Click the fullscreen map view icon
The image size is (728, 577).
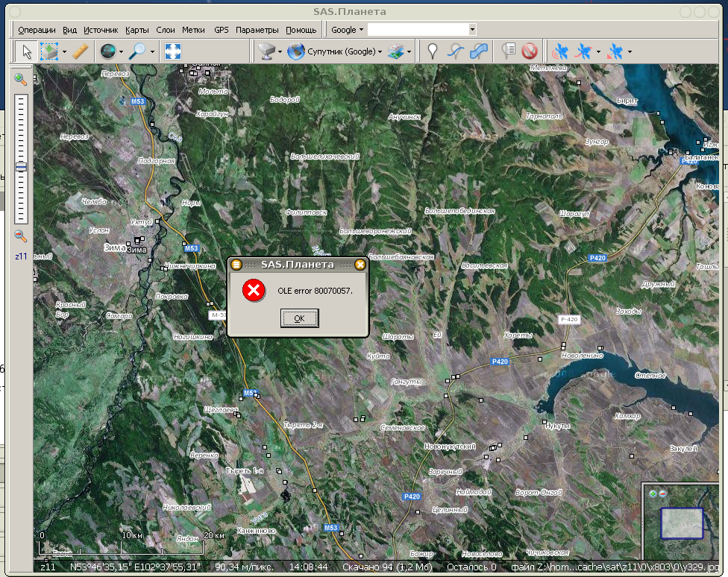[x=173, y=51]
